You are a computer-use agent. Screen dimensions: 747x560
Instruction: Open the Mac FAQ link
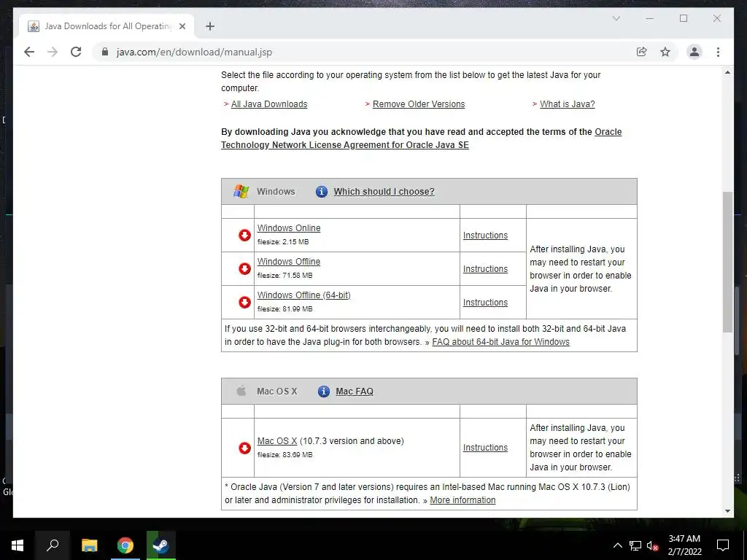pos(355,392)
